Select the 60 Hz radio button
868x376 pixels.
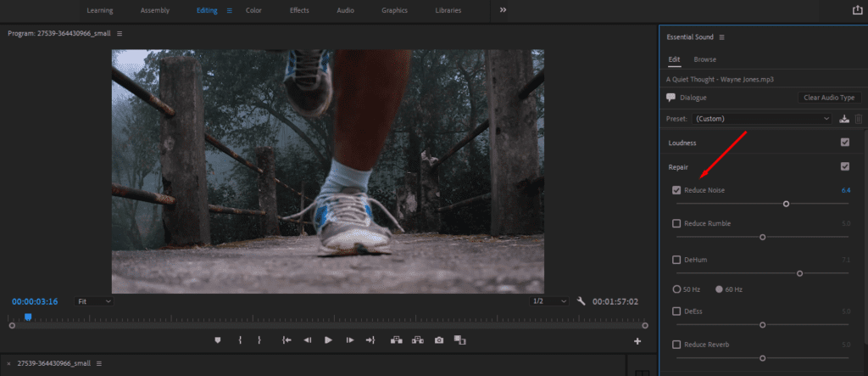coord(719,289)
